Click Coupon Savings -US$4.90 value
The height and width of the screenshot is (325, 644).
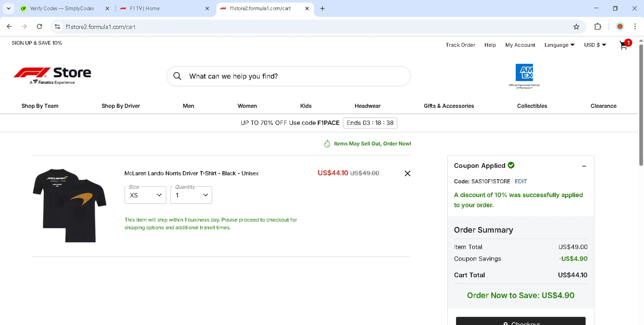click(573, 259)
